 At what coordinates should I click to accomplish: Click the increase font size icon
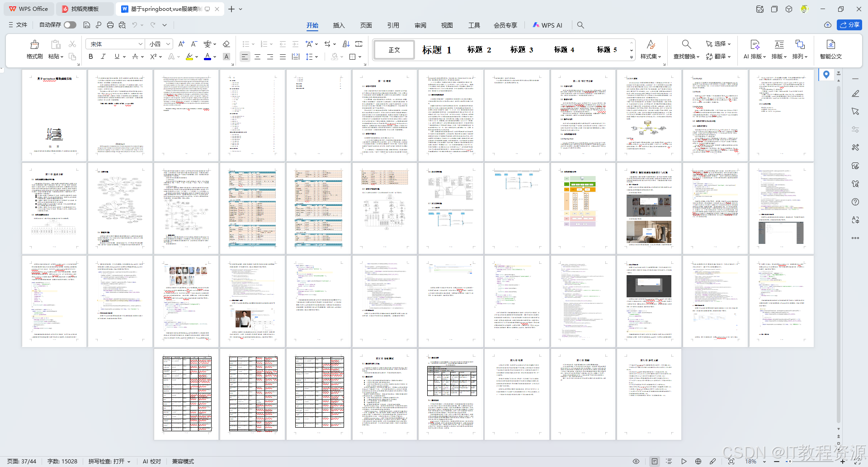[181, 44]
